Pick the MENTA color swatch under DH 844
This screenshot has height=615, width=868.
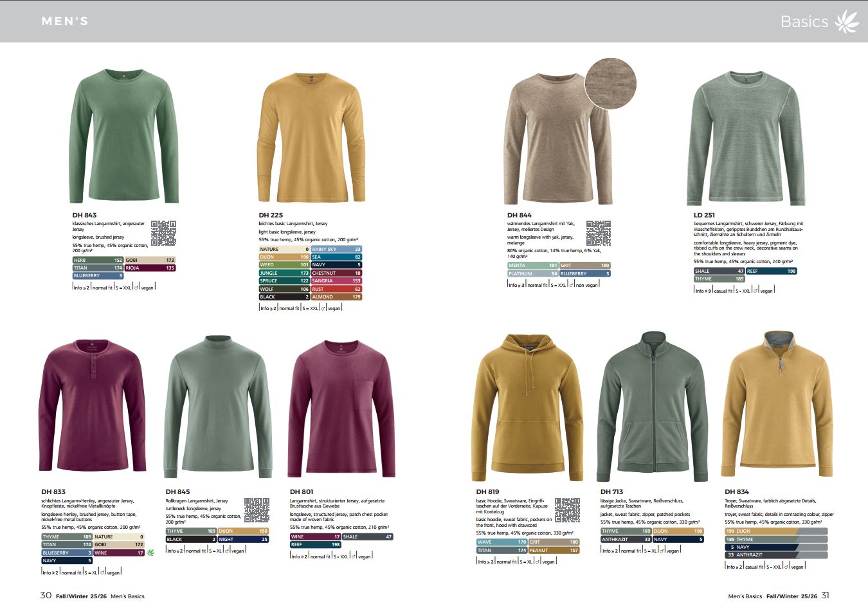click(x=532, y=265)
